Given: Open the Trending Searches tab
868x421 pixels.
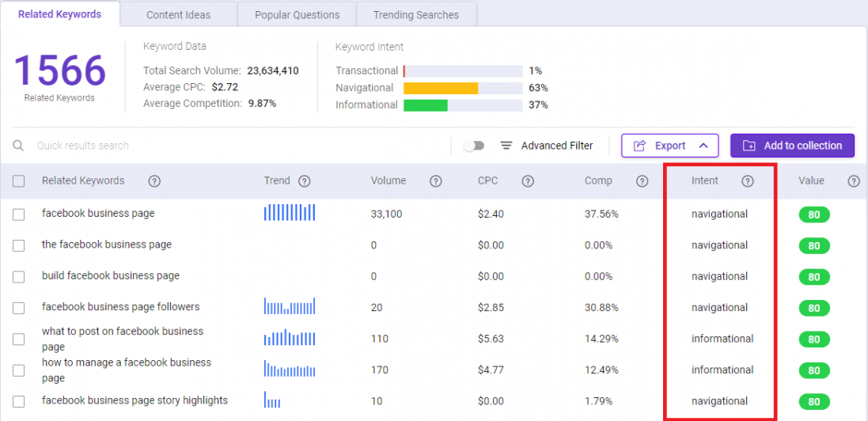Looking at the screenshot, I should point(416,15).
